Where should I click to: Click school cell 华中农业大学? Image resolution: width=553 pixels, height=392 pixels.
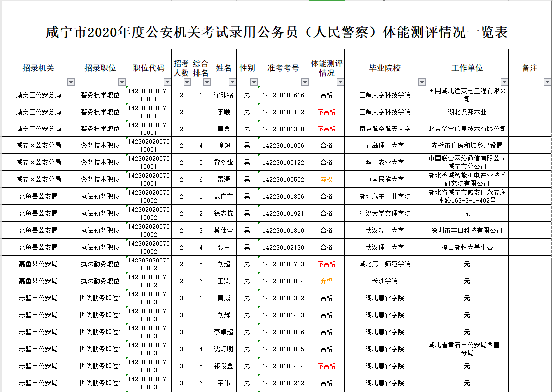pos(385,162)
